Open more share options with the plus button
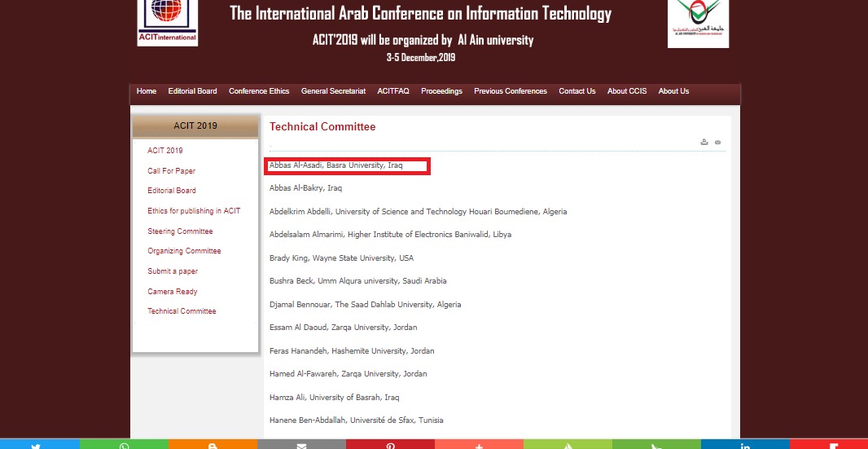868x449 pixels. pos(479,445)
